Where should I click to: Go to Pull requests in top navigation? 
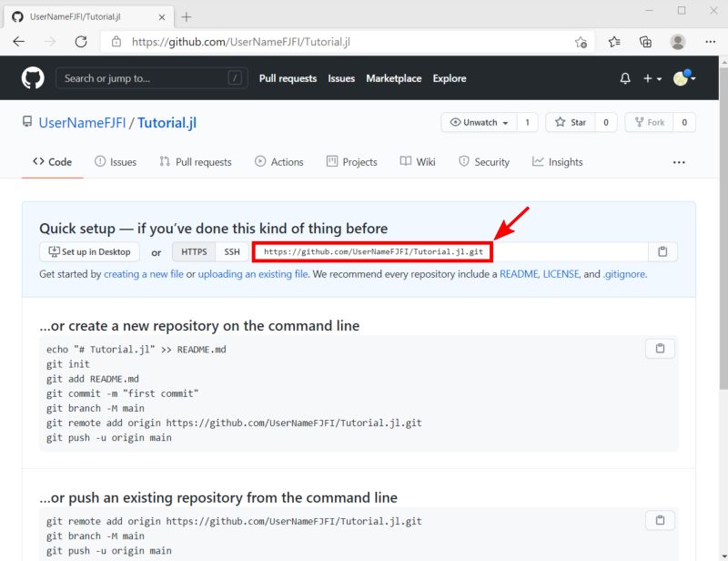point(288,78)
